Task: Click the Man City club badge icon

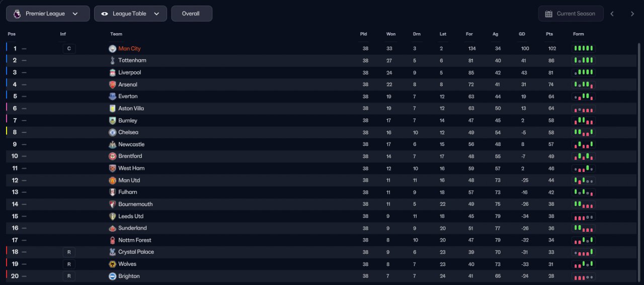Action: [x=112, y=49]
